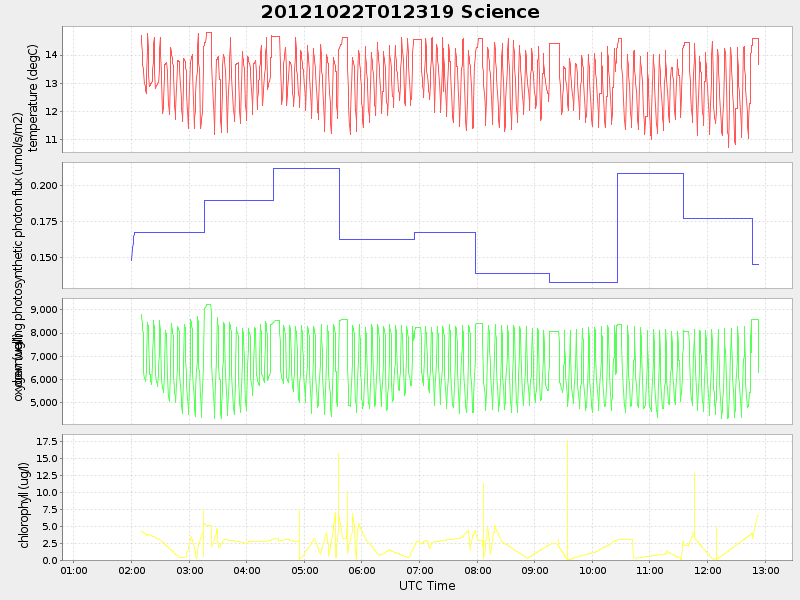The width and height of the screenshot is (800, 600).
Task: Click the lowest blue photon flux plateau
Action: (584, 282)
